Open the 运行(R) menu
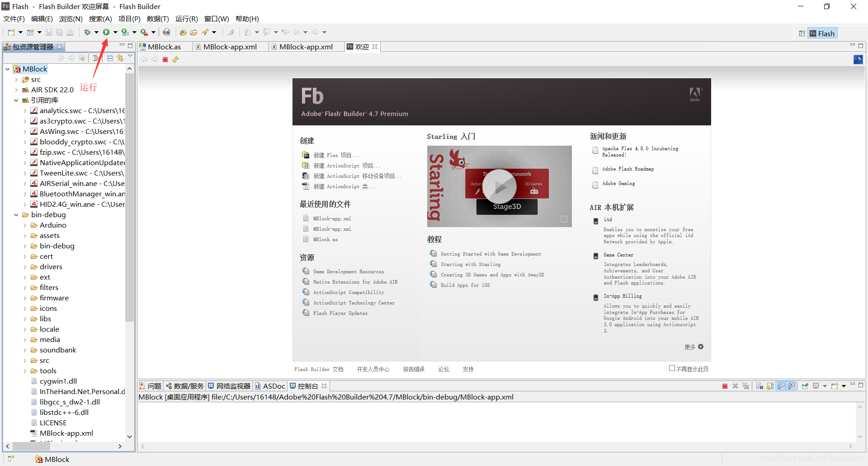This screenshot has height=466, width=868. [187, 19]
